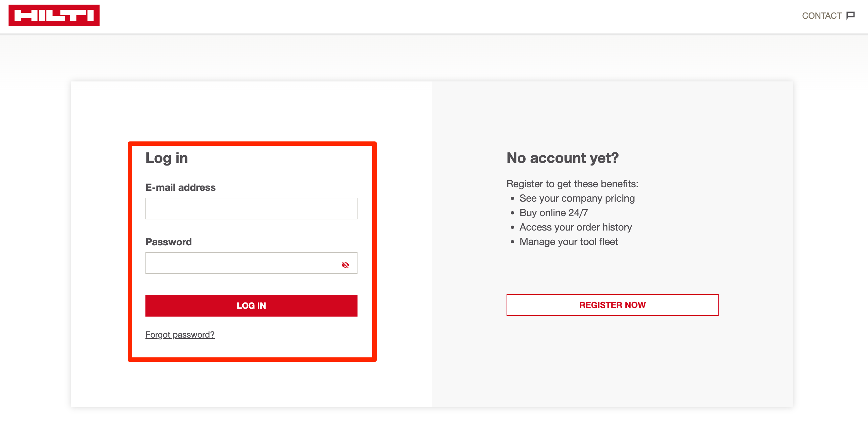Select the Password field label
This screenshot has height=421, width=868.
(x=168, y=242)
